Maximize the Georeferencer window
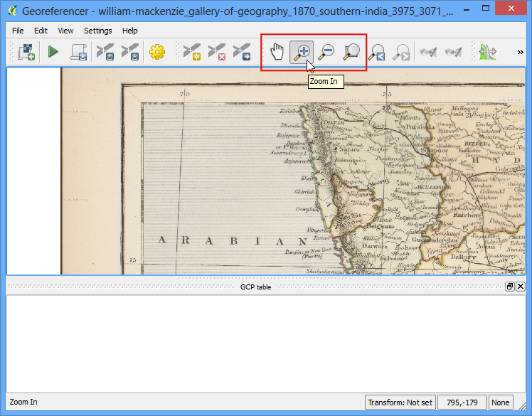The height and width of the screenshot is (416, 532). pos(486,8)
